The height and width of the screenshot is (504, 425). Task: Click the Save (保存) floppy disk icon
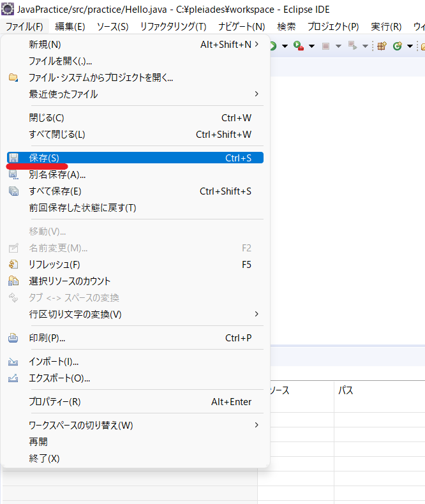[x=13, y=158]
